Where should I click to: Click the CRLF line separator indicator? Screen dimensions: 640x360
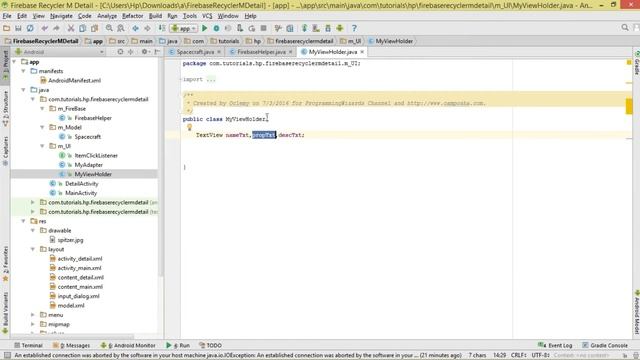(518, 356)
